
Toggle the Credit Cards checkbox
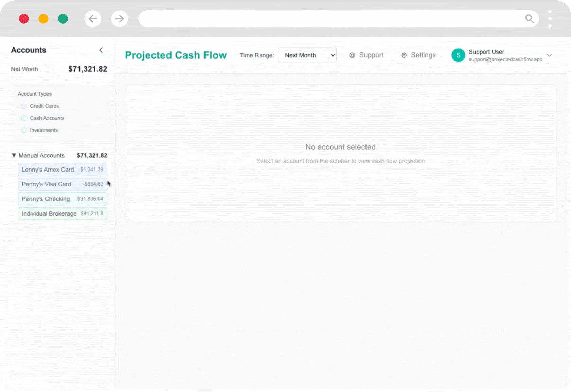point(24,106)
